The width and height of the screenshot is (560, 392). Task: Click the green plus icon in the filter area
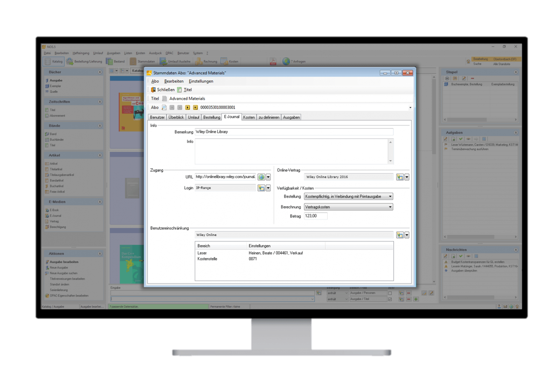(x=416, y=299)
